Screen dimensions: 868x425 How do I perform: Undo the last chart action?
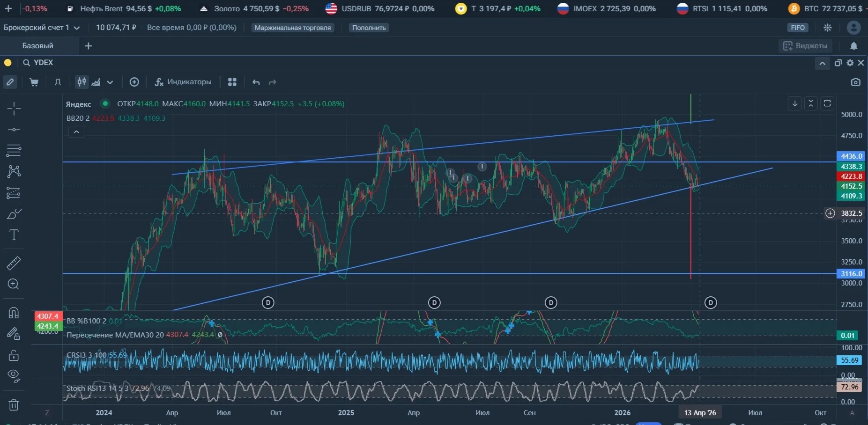pos(256,82)
